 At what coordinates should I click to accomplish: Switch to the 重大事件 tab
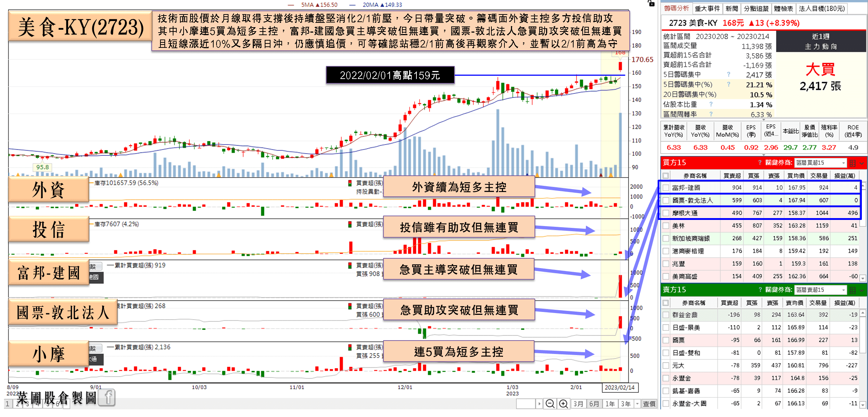707,8
